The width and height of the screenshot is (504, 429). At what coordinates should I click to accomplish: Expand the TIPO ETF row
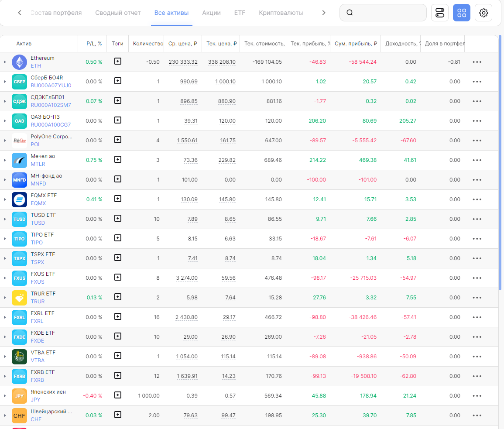[5, 239]
